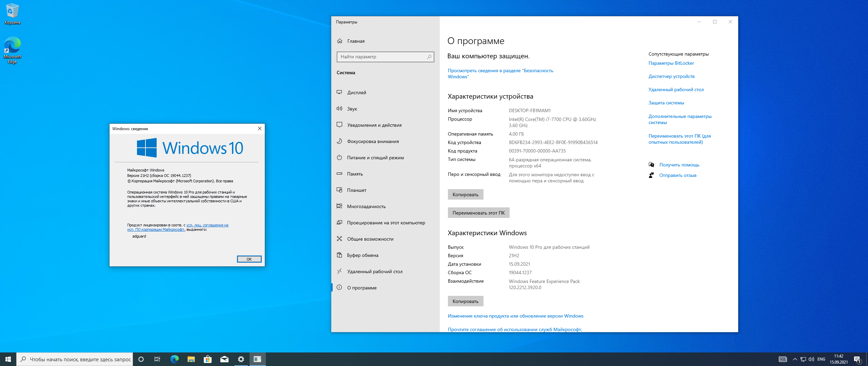868x366 pixels.
Task: Click the taskbar search box
Action: pos(75,359)
